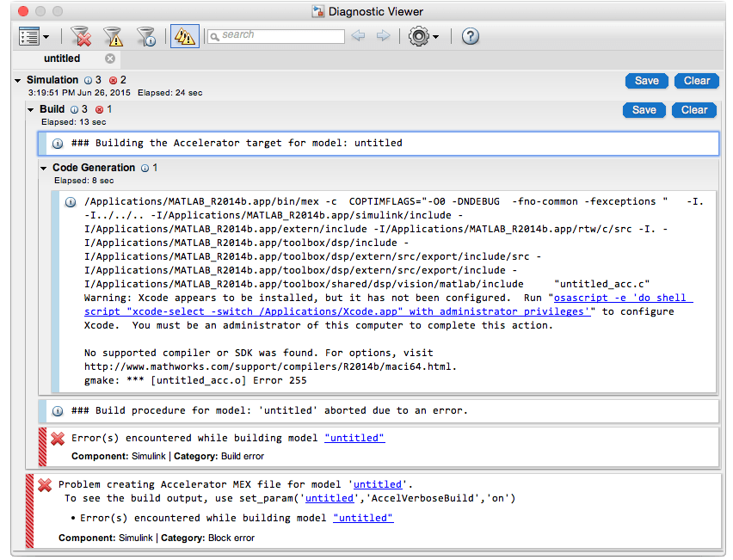Screen dimensions: 733x560
Task: Click Simulation info count icon
Action: coord(88,80)
